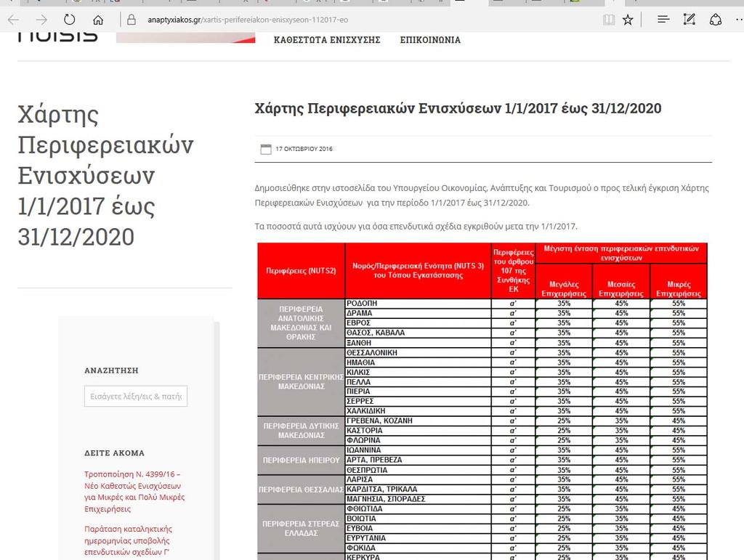
Task: Click the 'Νομός/Περιφερειακή Ενότητα (NUTS 3)' table header
Action: (418, 271)
